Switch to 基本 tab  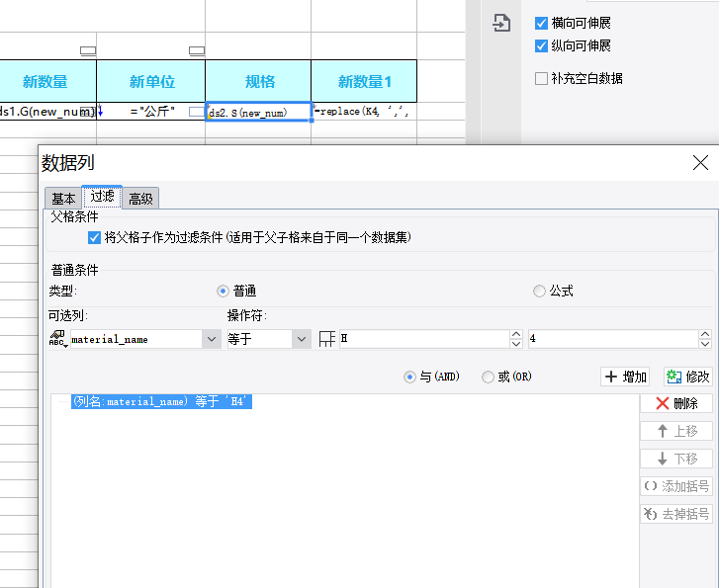click(63, 199)
